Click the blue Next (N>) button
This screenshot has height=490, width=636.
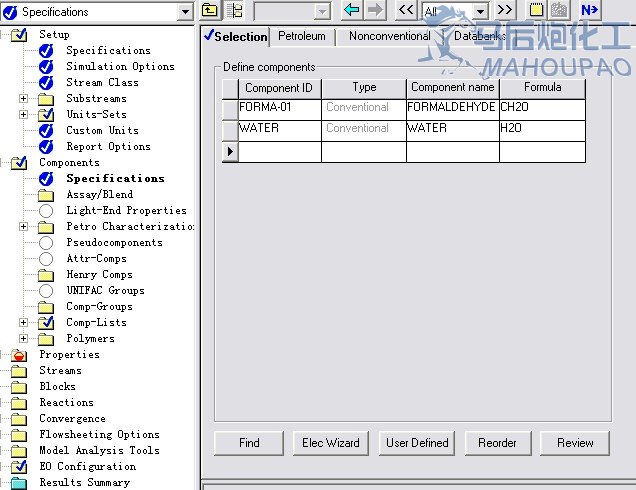click(x=590, y=11)
